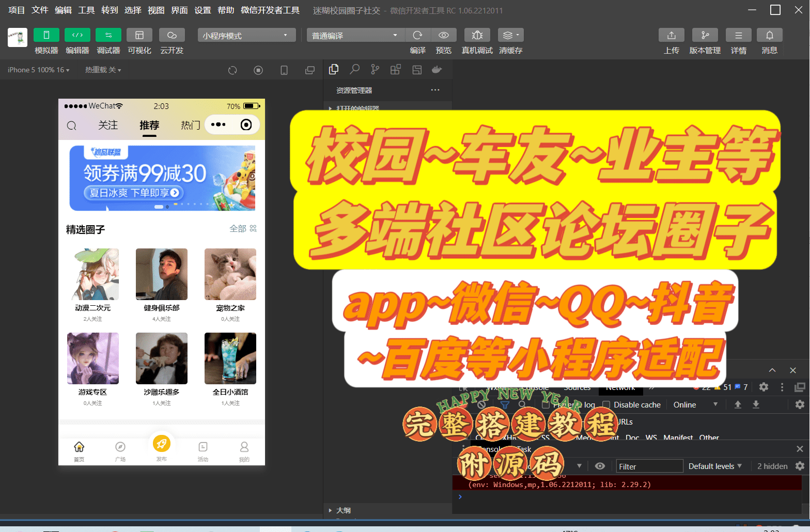Viewport: 810px width, 532px height.
Task: Click the 领券满99减30 banner
Action: 162,178
